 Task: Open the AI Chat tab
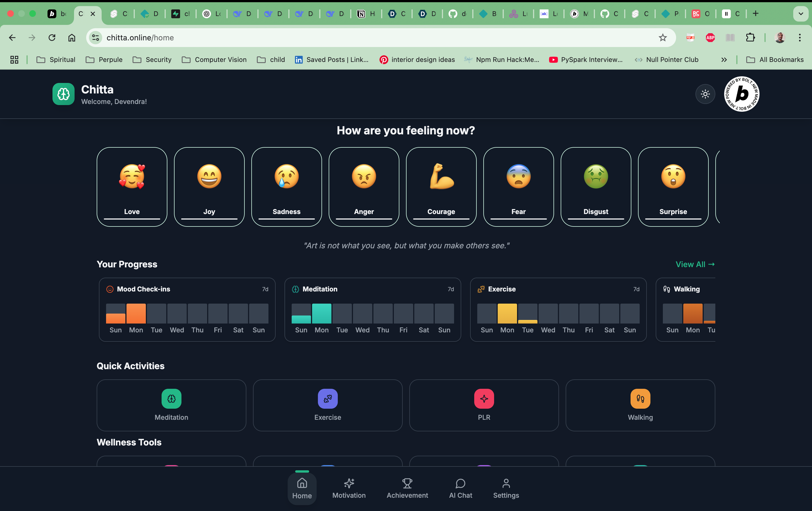[x=460, y=488]
